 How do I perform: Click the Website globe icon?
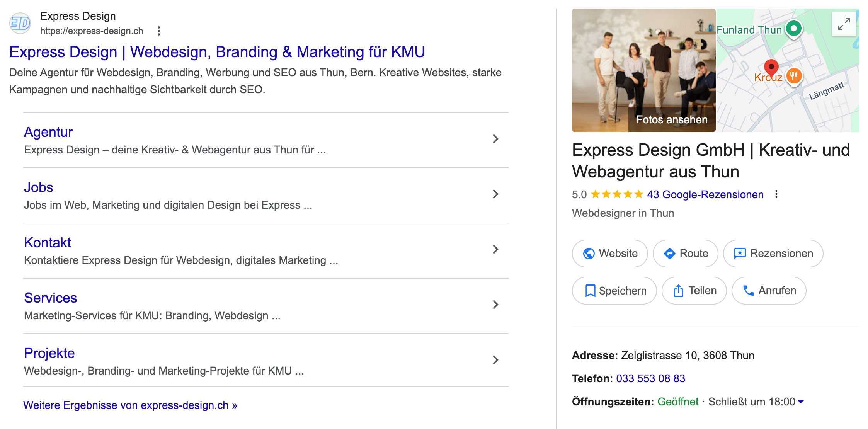589,254
